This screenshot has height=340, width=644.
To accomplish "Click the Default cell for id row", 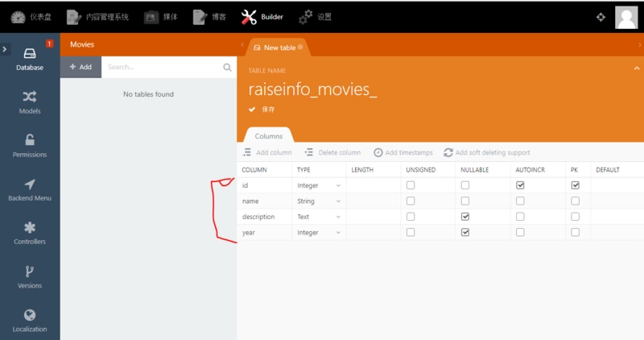I will tap(617, 185).
